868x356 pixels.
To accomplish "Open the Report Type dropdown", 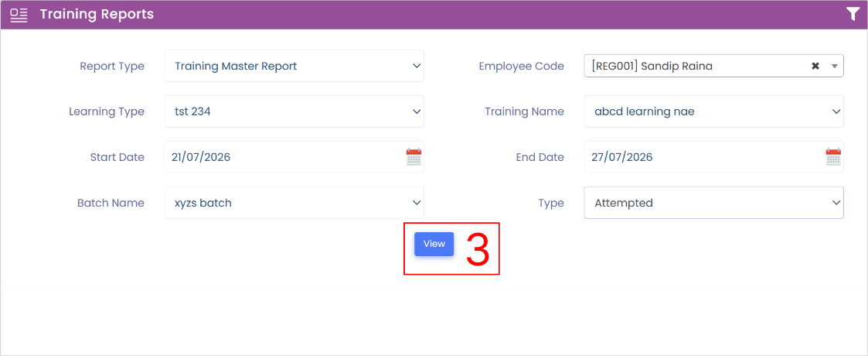I will click(294, 66).
